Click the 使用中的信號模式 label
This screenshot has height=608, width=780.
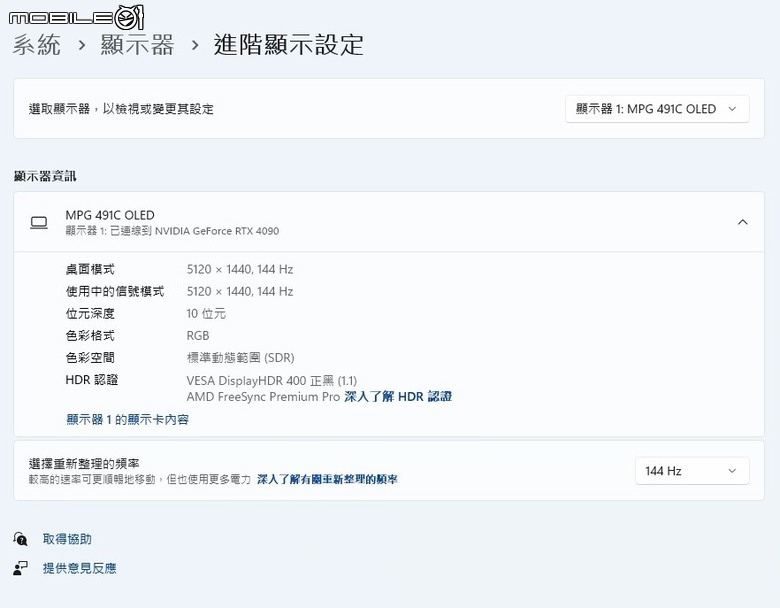tap(115, 291)
